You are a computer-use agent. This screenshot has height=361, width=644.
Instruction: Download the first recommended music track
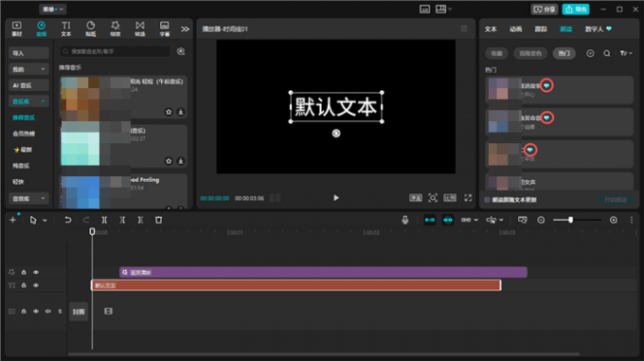(x=181, y=112)
